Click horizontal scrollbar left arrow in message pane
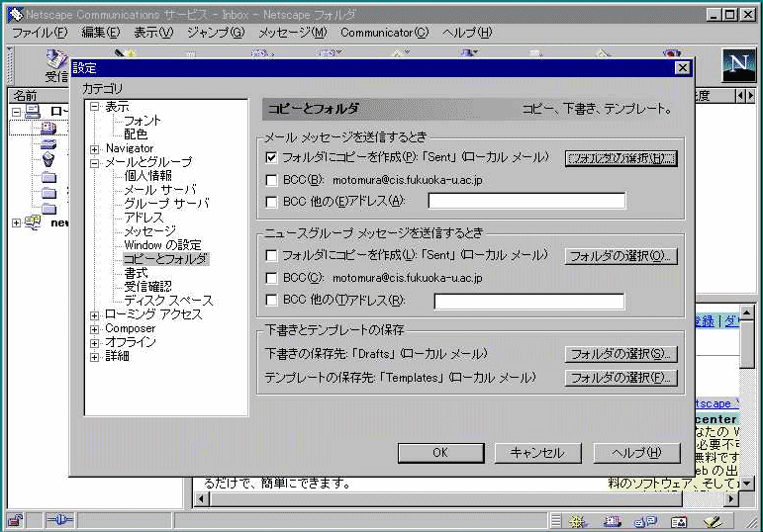 202,499
